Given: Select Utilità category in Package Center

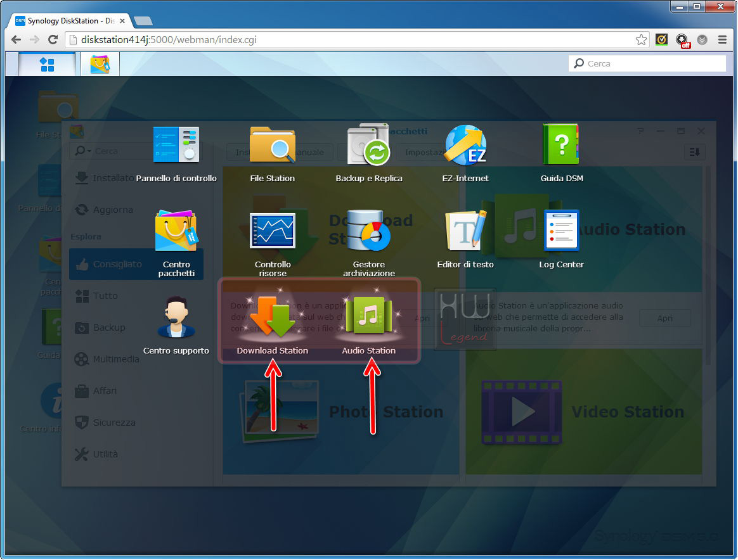Looking at the screenshot, I should click(x=96, y=454).
